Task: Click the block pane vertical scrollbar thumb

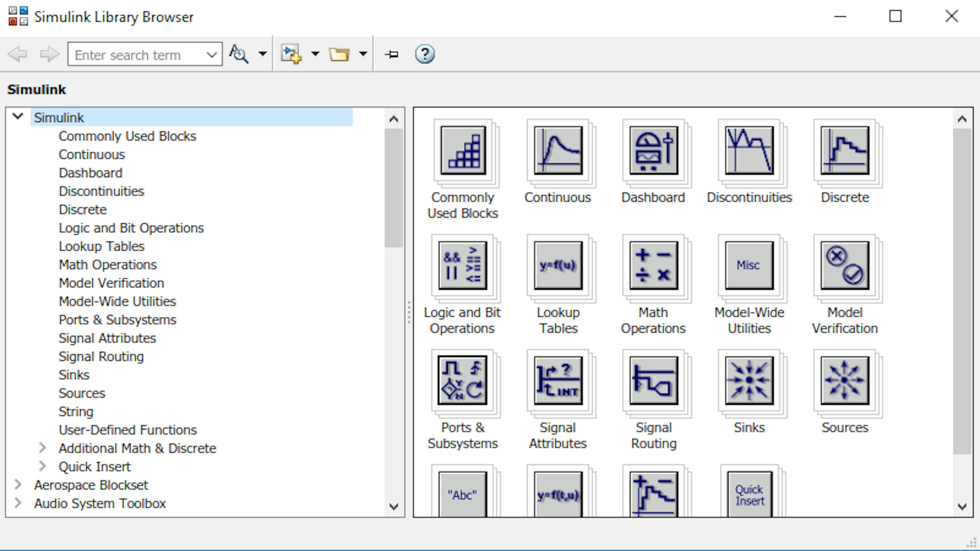Action: click(962, 291)
